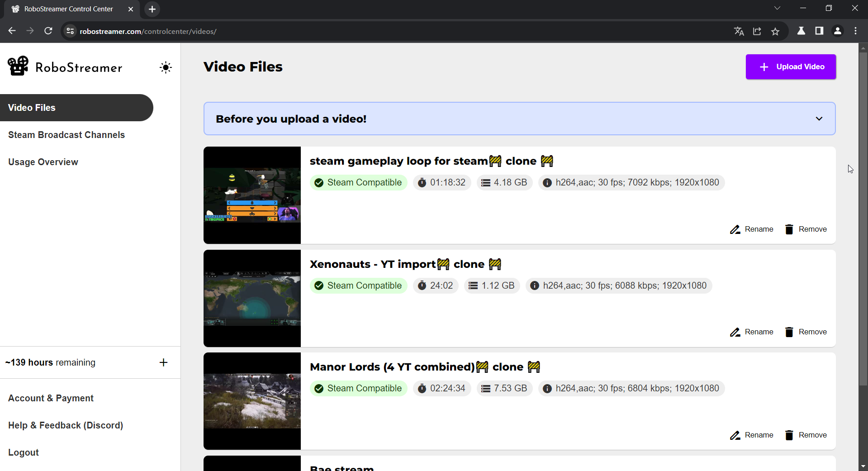Reload the page
This screenshot has height=471, width=868.
click(x=48, y=31)
